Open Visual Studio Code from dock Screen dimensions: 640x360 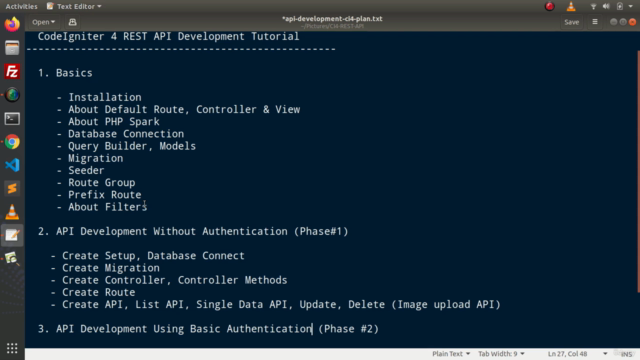coord(12,165)
